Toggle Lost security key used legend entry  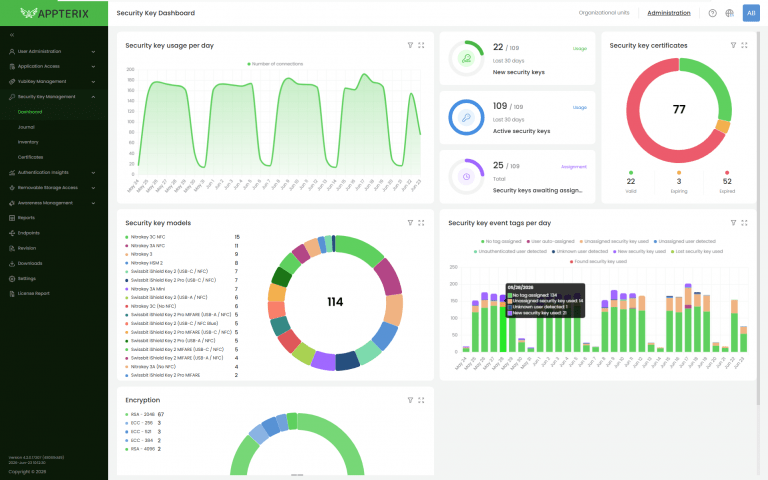click(697, 252)
